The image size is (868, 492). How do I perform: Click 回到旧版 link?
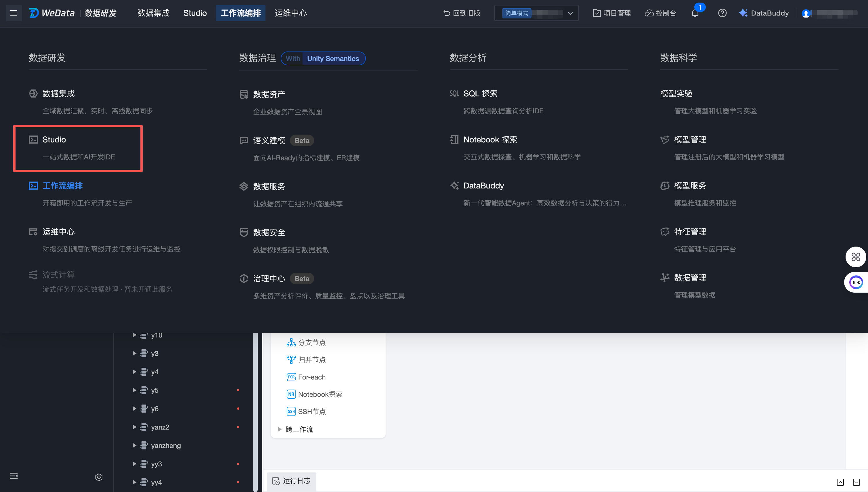pos(462,13)
